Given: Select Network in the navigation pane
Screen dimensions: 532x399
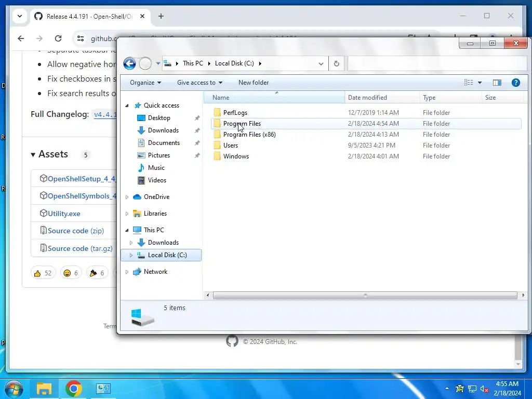Looking at the screenshot, I should pos(155,272).
